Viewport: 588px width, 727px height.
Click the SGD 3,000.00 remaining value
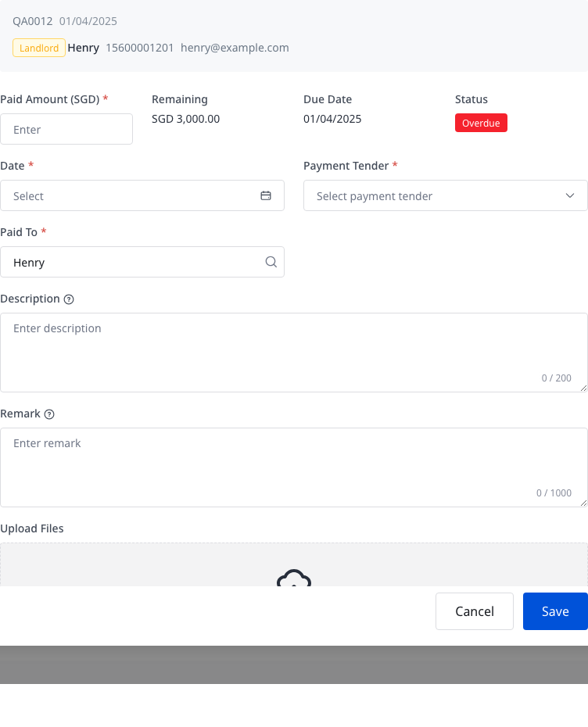pos(185,119)
